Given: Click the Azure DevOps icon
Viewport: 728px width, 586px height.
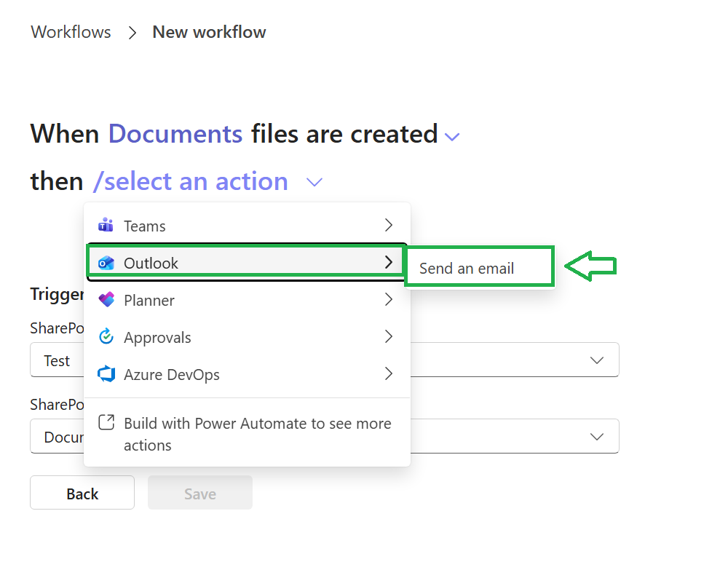Looking at the screenshot, I should coord(106,373).
